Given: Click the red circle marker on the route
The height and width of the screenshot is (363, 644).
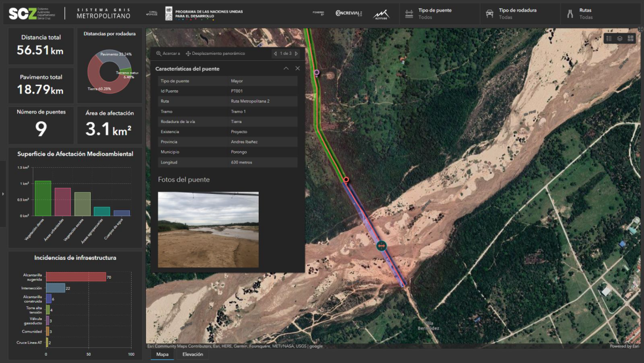Looking at the screenshot, I should click(x=346, y=180).
